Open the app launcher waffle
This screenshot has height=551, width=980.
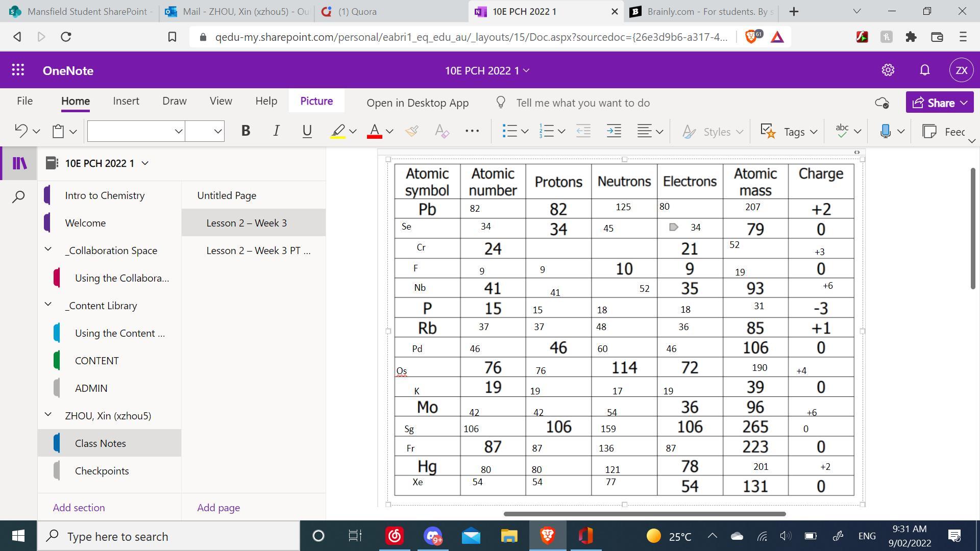(x=18, y=70)
